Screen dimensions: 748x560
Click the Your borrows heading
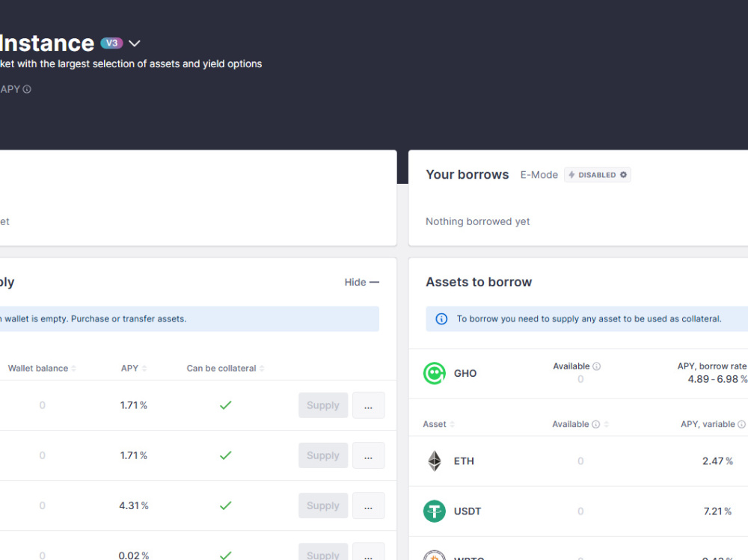pyautogui.click(x=467, y=175)
